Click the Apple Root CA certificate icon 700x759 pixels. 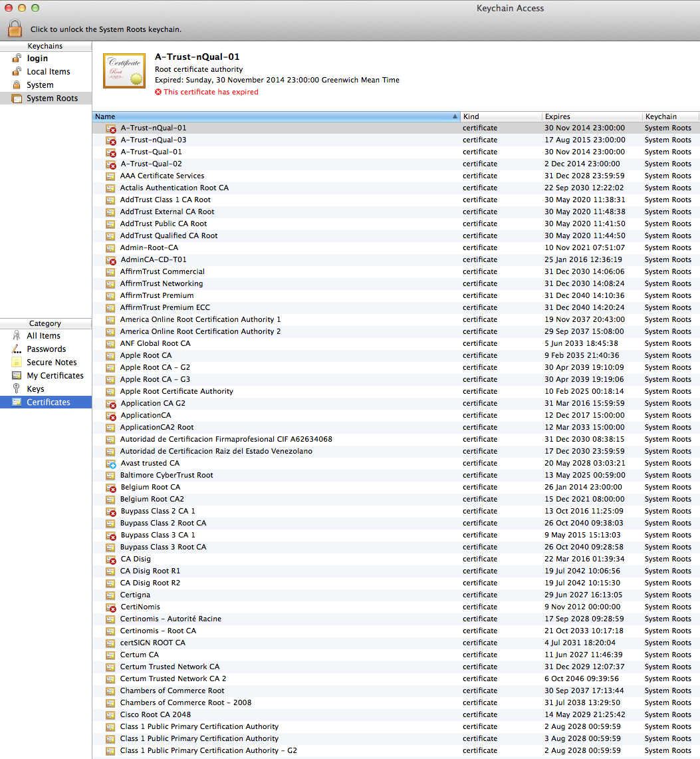(x=110, y=355)
